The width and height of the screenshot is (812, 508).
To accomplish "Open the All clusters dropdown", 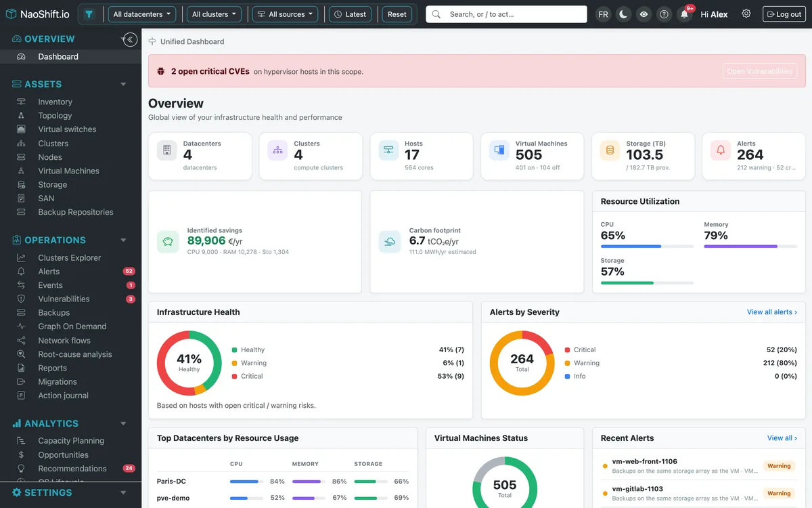I will pos(214,14).
